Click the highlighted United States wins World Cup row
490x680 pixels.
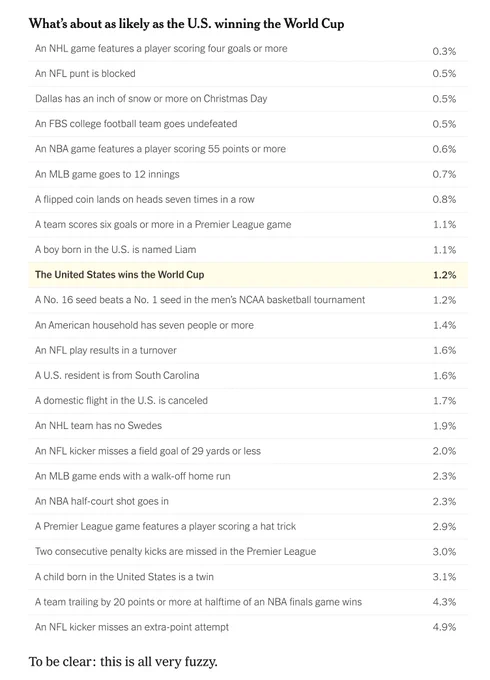point(248,275)
